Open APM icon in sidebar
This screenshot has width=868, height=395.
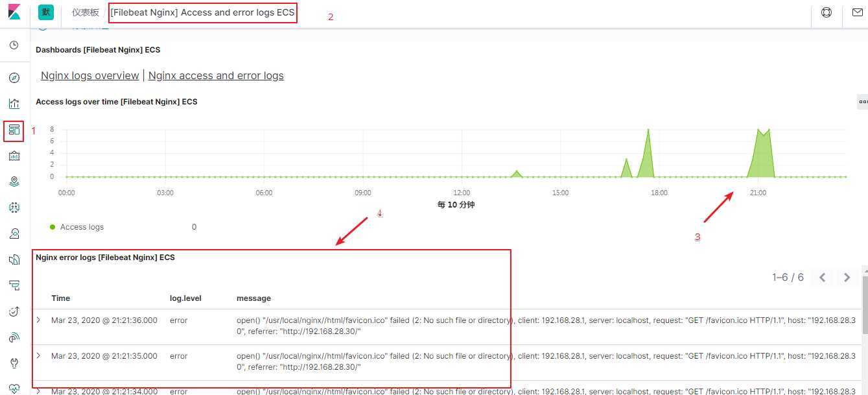14,285
